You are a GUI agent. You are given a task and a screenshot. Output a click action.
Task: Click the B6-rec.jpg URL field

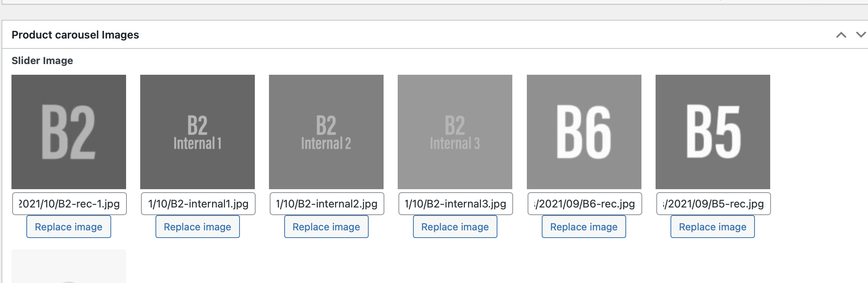tap(585, 204)
